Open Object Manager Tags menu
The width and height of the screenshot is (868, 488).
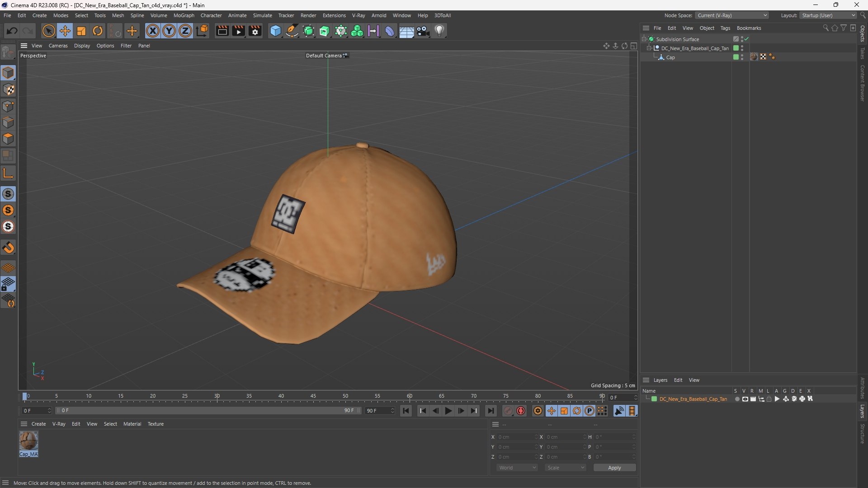(x=725, y=28)
